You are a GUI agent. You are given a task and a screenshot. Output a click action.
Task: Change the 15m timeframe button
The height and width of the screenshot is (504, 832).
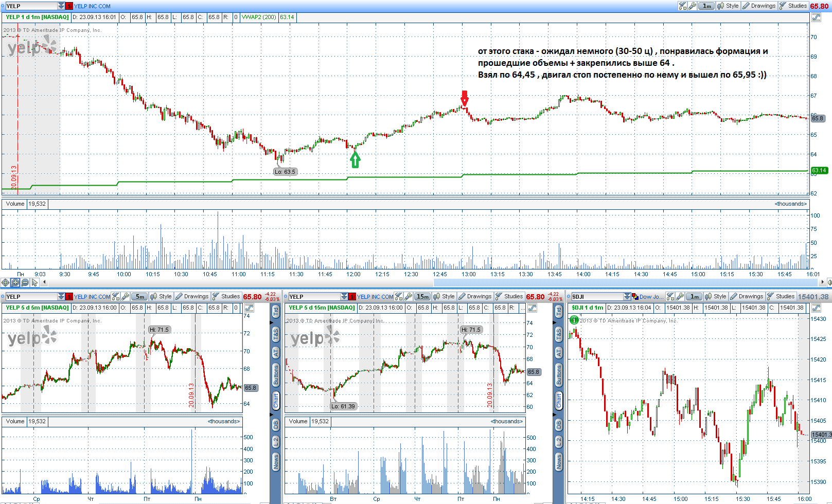click(x=423, y=297)
